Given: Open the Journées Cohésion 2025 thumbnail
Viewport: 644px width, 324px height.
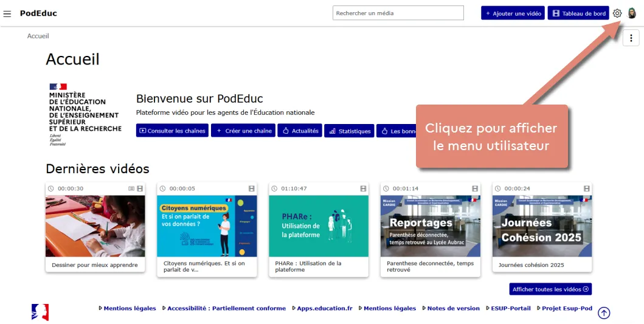Looking at the screenshot, I should [x=542, y=226].
